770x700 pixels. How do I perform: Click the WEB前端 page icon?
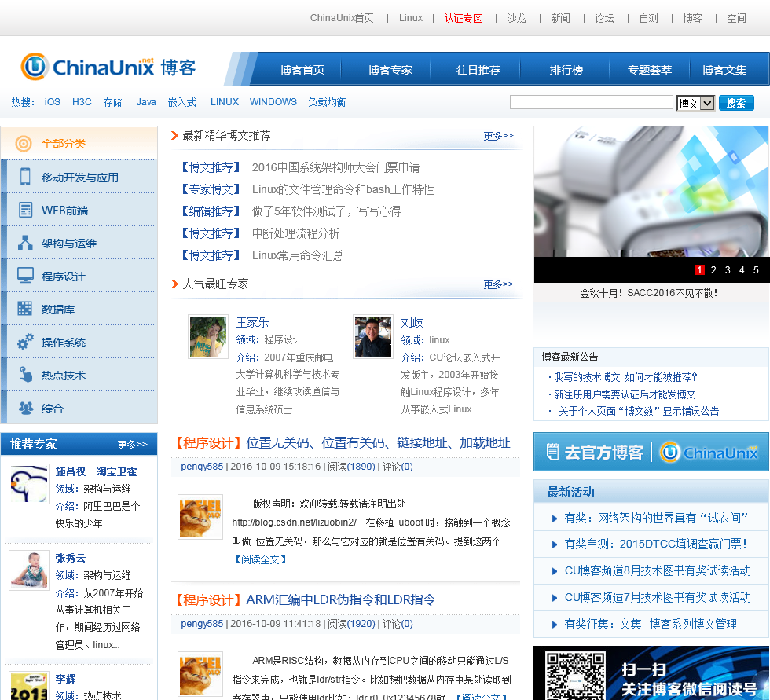coord(25,210)
